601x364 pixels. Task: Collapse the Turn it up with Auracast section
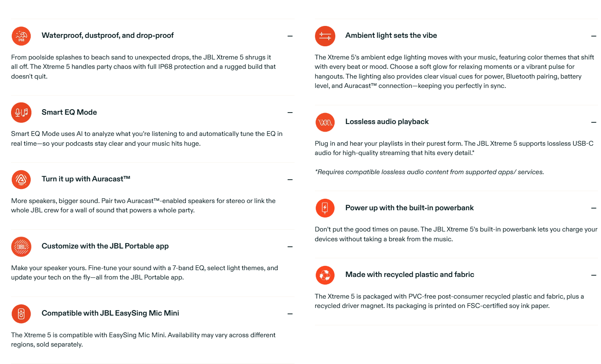pos(290,180)
